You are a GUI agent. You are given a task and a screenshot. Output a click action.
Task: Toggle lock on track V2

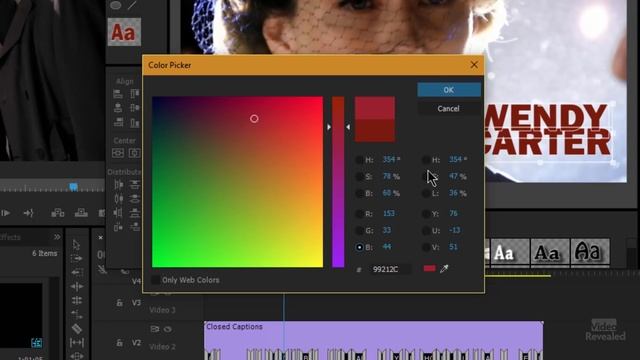point(120,343)
